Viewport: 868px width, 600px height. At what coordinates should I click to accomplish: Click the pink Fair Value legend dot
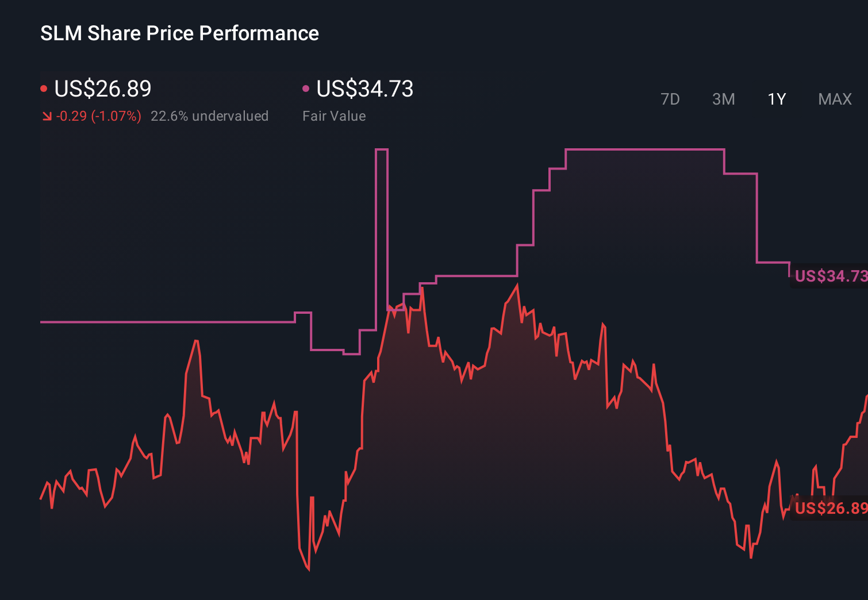(x=305, y=88)
